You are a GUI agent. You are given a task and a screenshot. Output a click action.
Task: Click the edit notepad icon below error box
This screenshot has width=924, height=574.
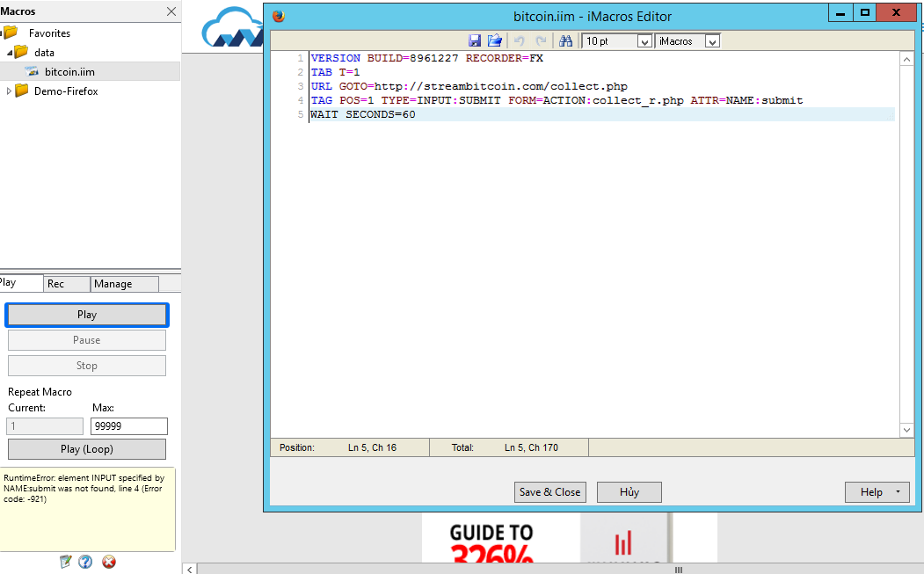click(x=65, y=562)
